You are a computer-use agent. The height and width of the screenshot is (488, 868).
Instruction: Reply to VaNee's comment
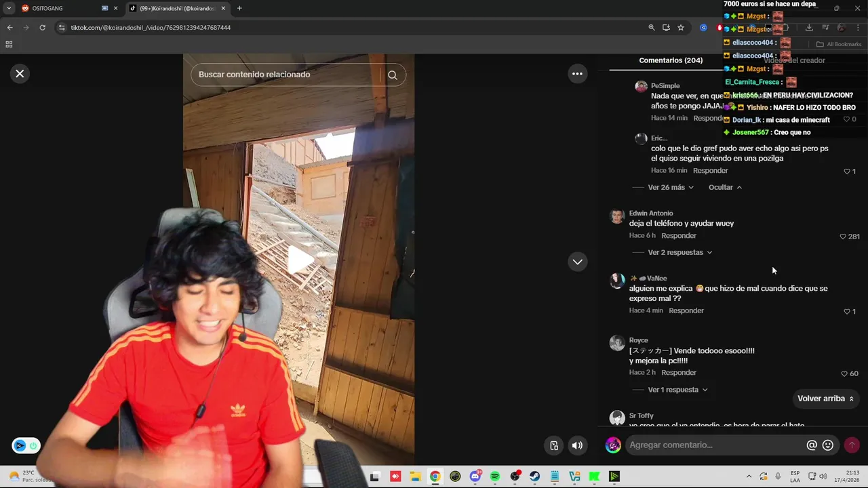click(x=686, y=310)
